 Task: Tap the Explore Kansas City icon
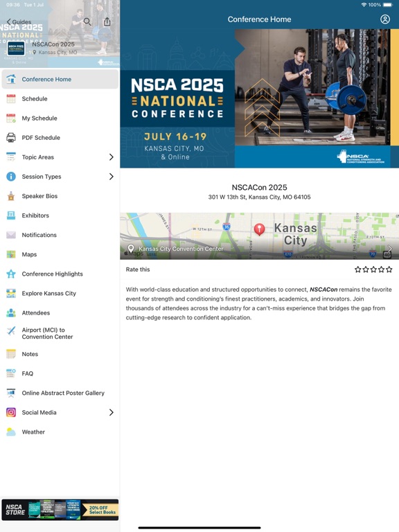[11, 293]
